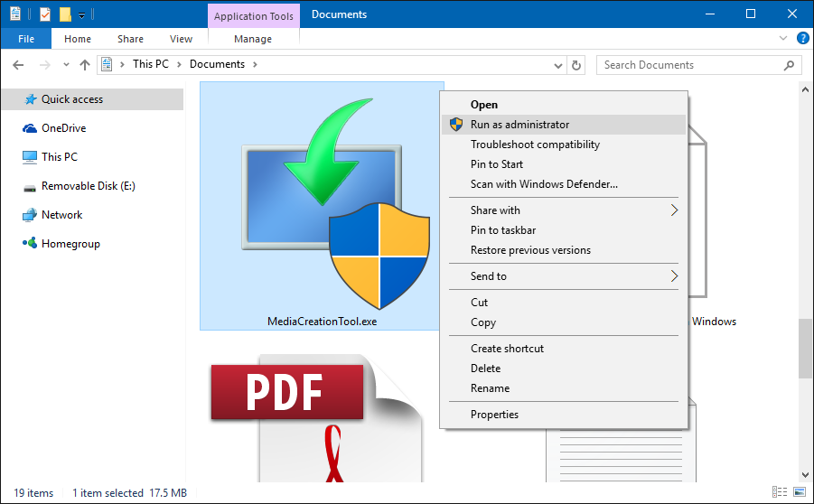Switch to the View ribbon tab
This screenshot has height=504, width=814.
tap(181, 39)
